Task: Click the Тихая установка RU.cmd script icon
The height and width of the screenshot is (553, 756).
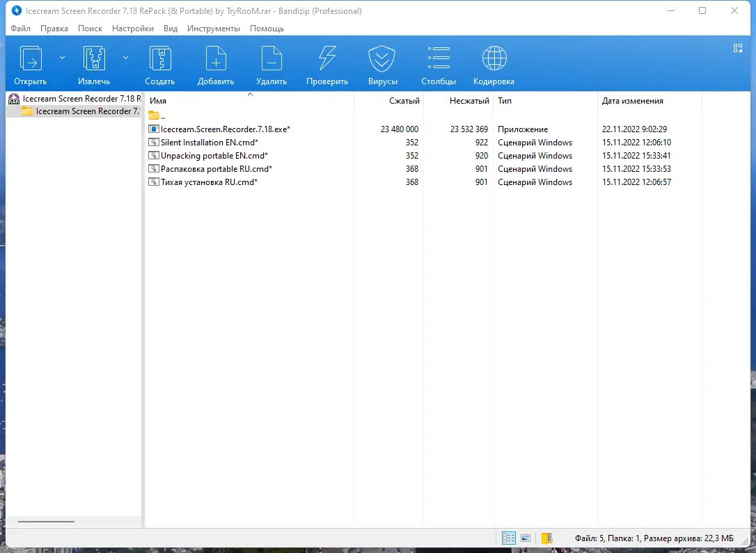Action: pos(153,182)
